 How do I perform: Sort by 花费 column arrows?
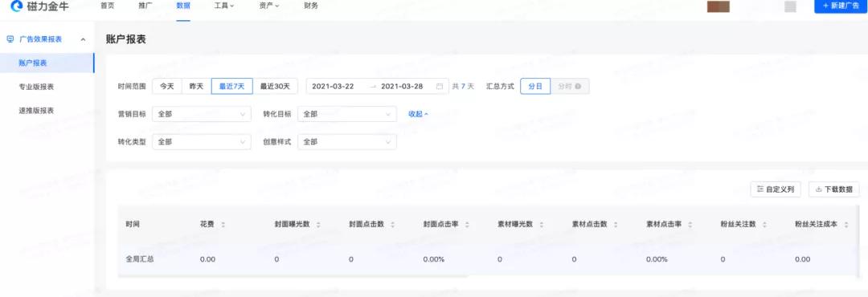[x=223, y=225]
